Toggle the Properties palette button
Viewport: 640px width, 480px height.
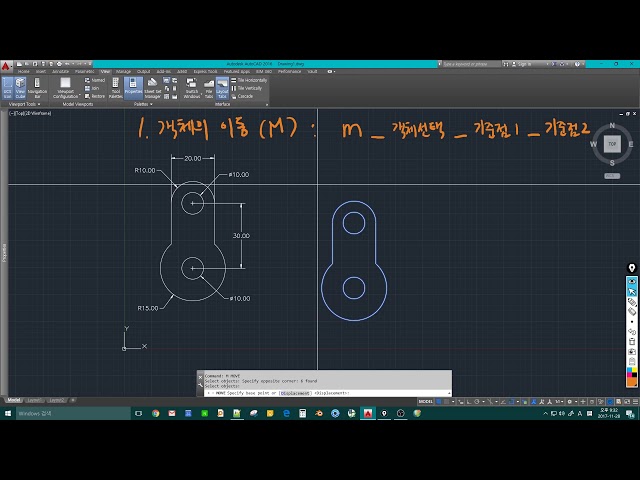[133, 88]
